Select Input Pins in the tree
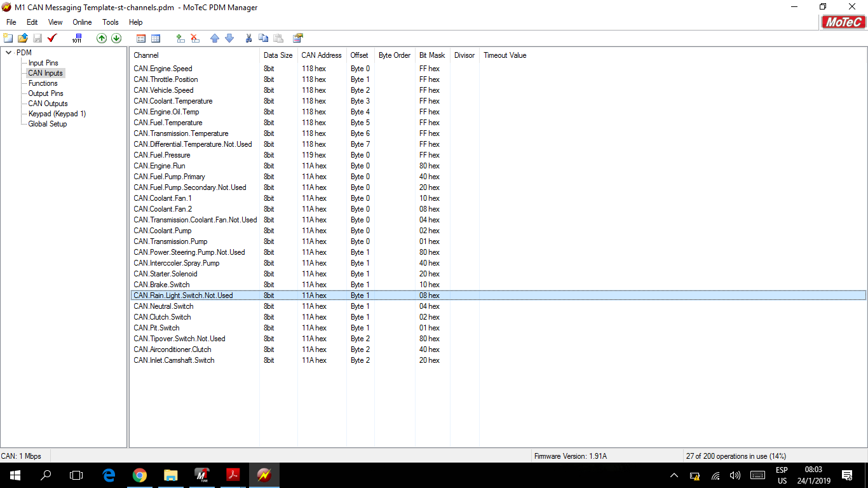The image size is (868, 488). tap(43, 63)
